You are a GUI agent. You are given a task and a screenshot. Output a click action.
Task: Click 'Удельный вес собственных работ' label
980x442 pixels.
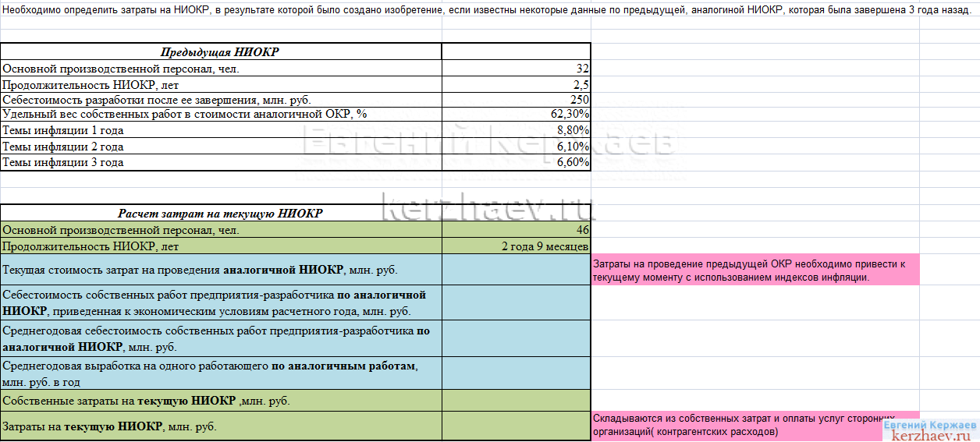pyautogui.click(x=185, y=115)
